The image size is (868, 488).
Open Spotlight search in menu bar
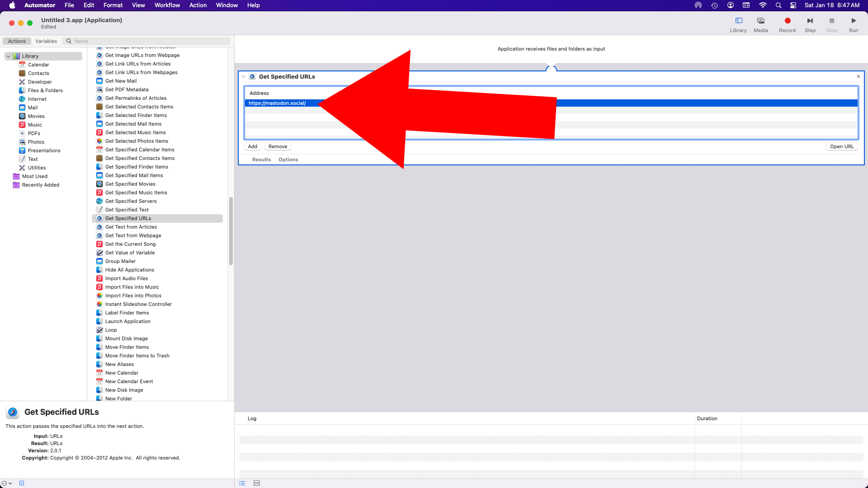coord(778,5)
